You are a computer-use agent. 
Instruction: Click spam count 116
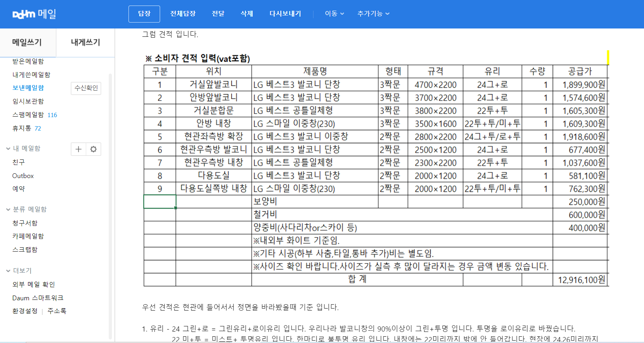pos(52,115)
